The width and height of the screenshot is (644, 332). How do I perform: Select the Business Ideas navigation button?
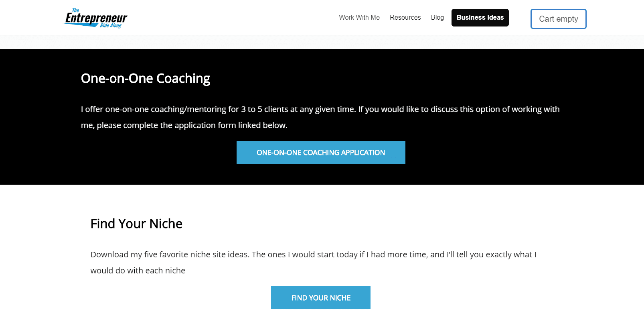click(x=480, y=17)
